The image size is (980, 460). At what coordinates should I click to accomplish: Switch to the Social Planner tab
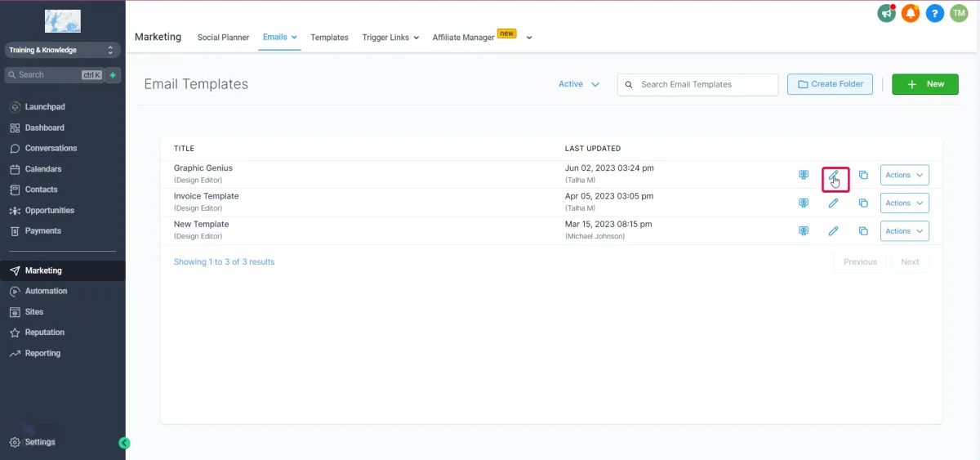(223, 38)
